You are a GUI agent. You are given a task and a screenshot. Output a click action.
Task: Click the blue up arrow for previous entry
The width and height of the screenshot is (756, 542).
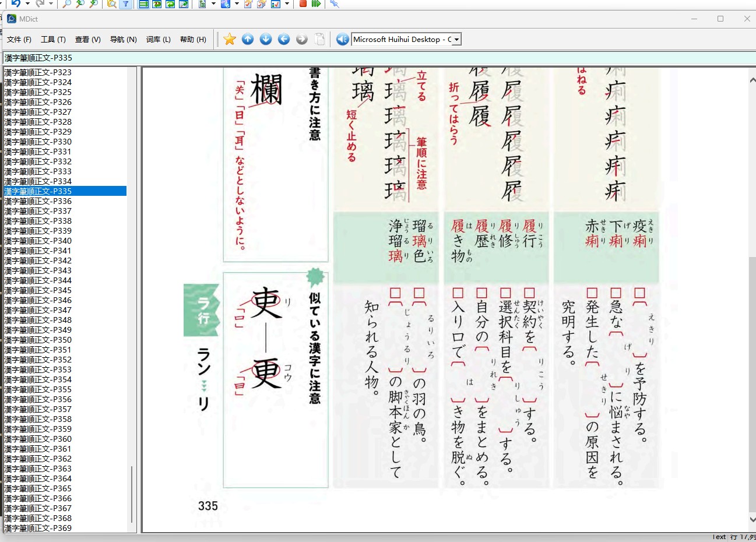click(x=248, y=39)
